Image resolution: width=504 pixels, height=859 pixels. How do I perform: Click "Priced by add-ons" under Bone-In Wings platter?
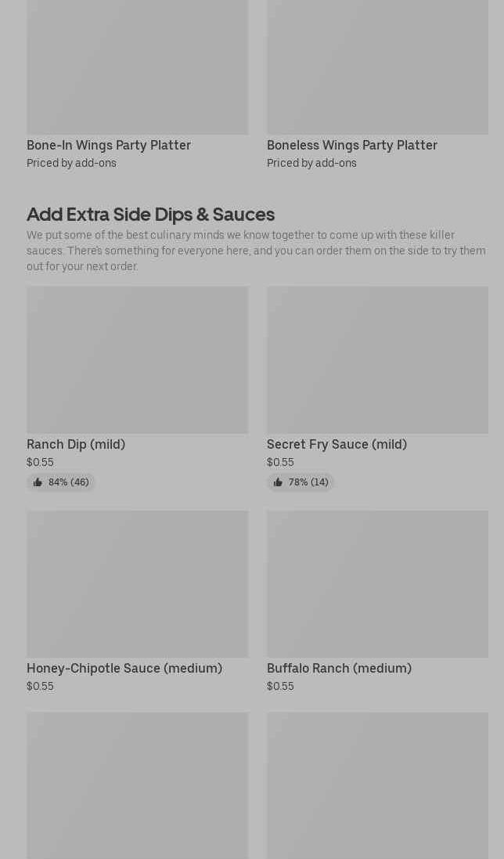coord(71,163)
